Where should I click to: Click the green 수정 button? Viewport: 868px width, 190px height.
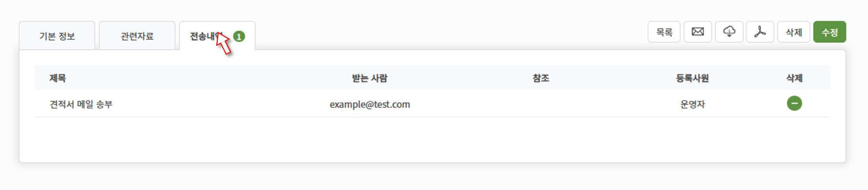(x=830, y=32)
